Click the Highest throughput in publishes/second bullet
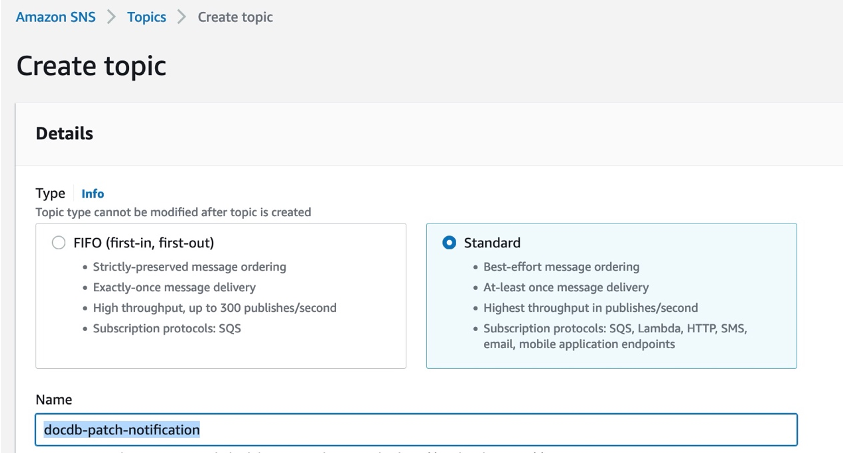Image resolution: width=844 pixels, height=454 pixels. pyautogui.click(x=590, y=307)
